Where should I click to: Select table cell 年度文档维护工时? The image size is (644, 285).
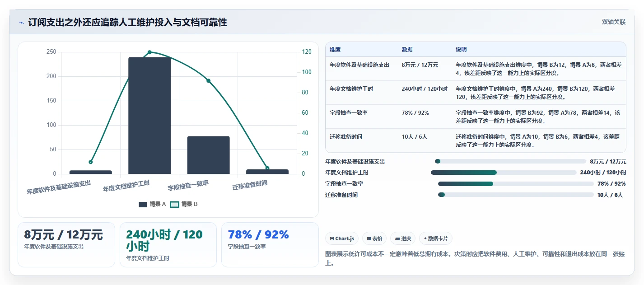[351, 89]
